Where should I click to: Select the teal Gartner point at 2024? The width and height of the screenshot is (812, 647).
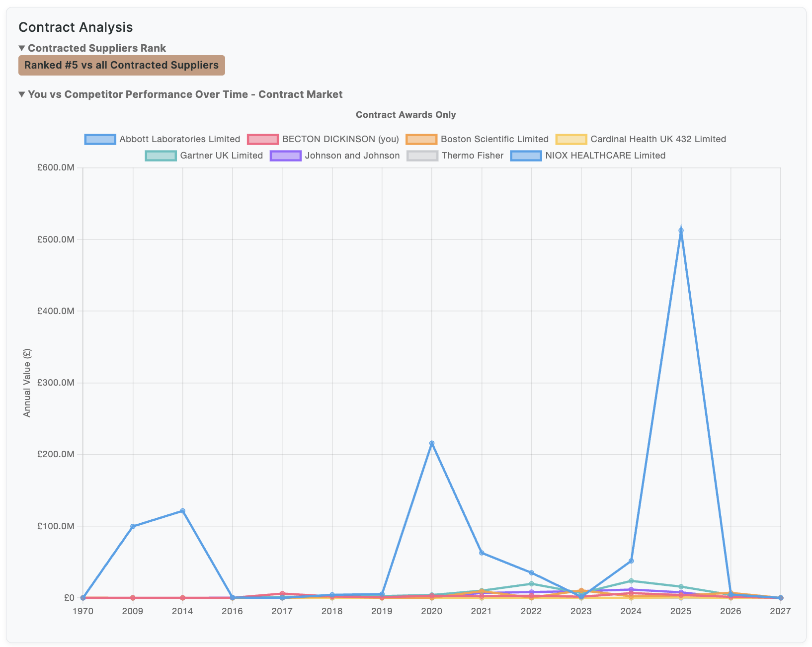(x=631, y=581)
